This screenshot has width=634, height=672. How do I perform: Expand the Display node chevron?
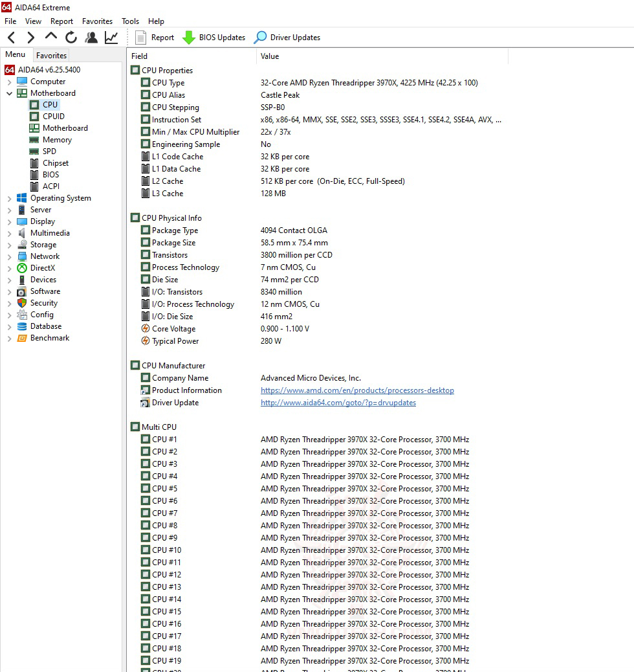[x=10, y=221]
